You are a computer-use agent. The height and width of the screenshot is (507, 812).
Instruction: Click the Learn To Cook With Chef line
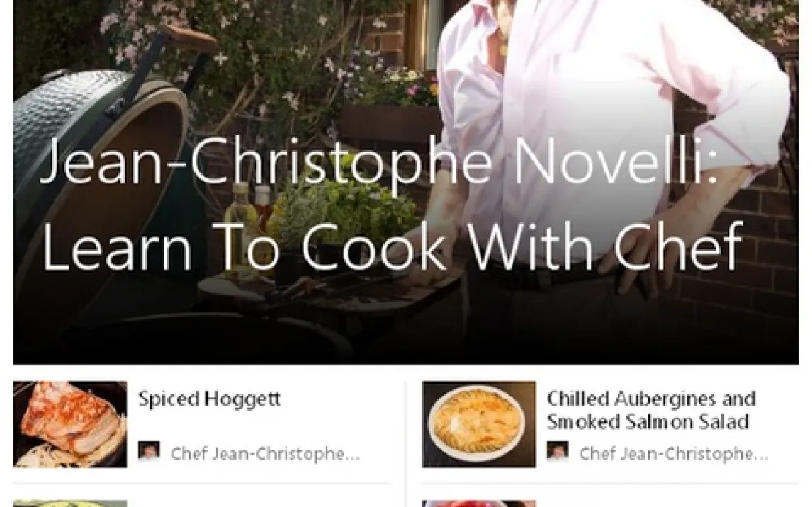(x=393, y=246)
